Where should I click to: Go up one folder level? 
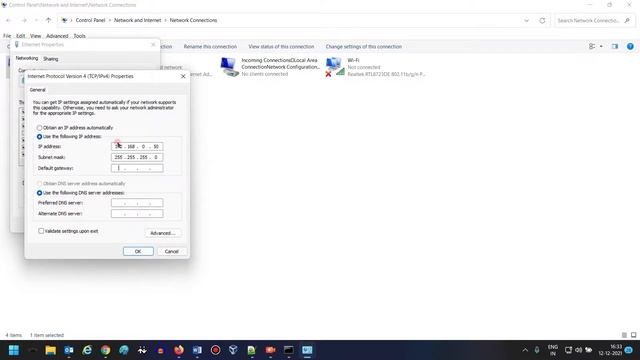pyautogui.click(x=49, y=20)
